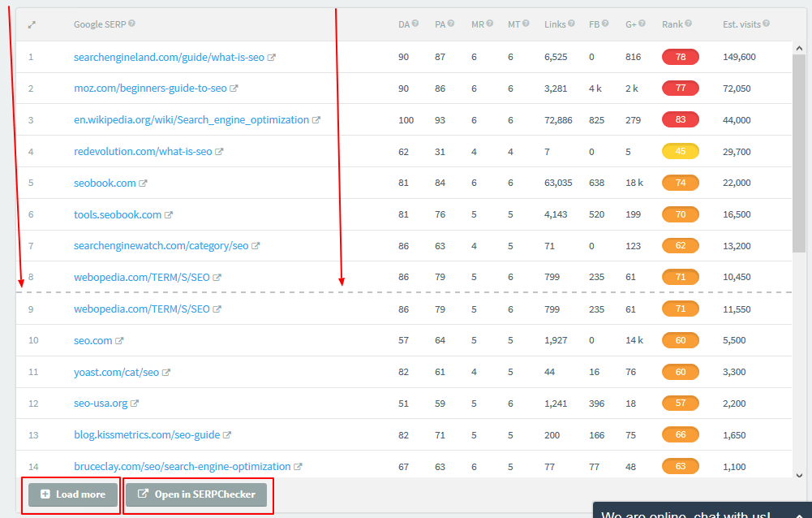
Task: Open moz.com/beginners-guide-to-seo link
Action: click(x=150, y=88)
